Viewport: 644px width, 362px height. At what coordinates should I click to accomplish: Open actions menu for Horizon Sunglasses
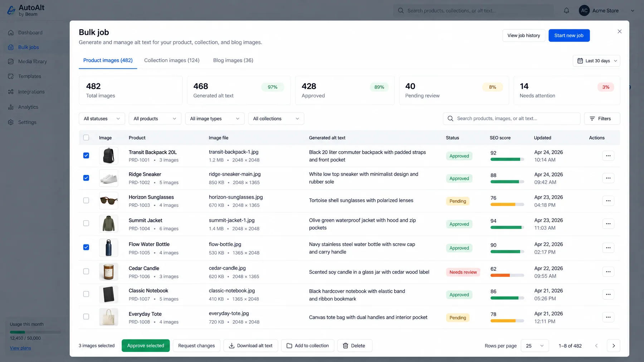coord(608,201)
